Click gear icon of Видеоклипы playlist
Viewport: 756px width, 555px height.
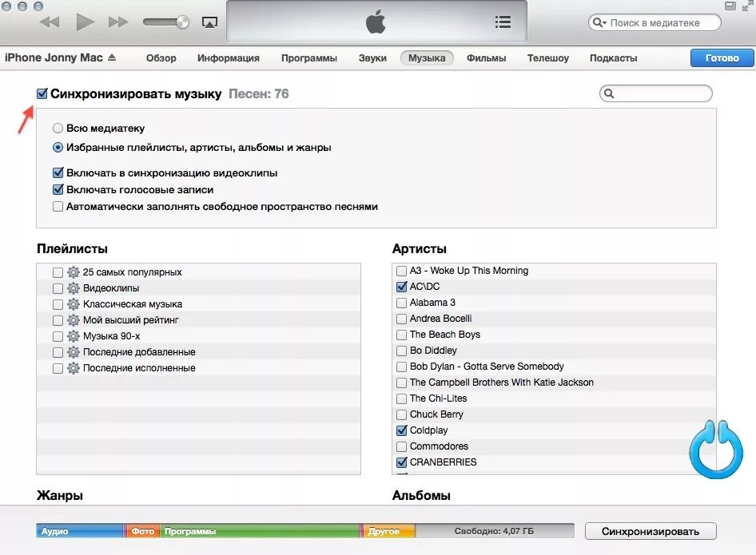tap(74, 288)
